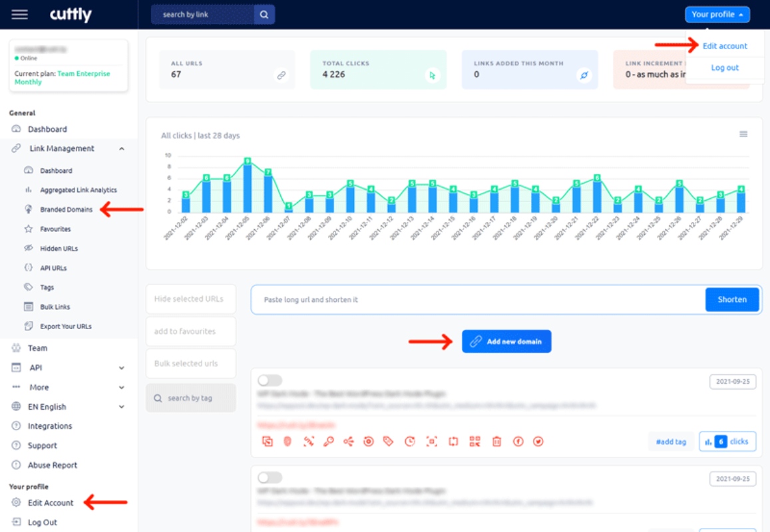Focus the search by link field
This screenshot has height=532, width=770.
pyautogui.click(x=203, y=15)
